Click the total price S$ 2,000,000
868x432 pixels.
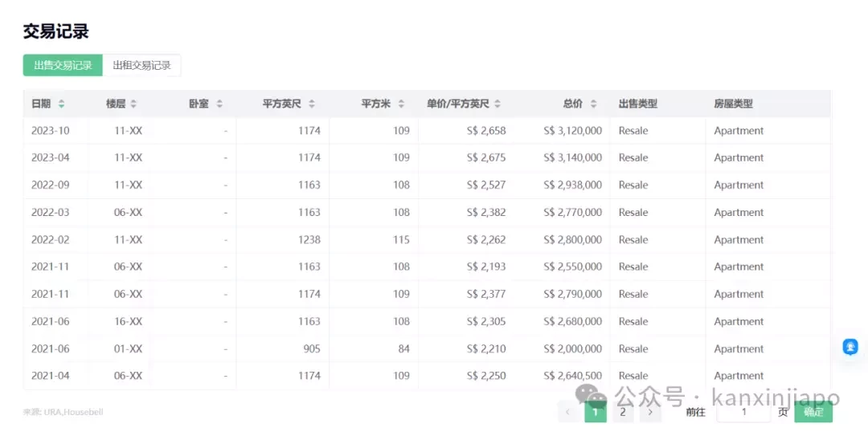point(572,348)
